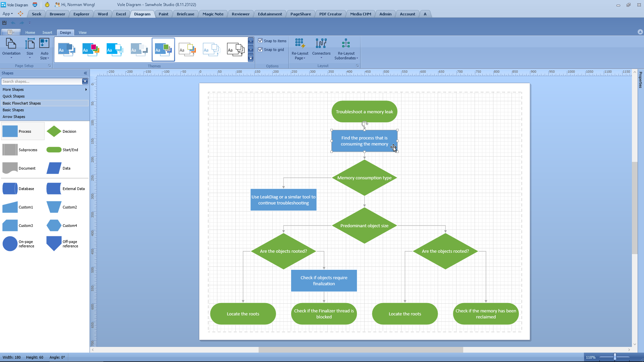Select the Decision diamond shape
Image resolution: width=644 pixels, height=362 pixels.
click(x=54, y=131)
